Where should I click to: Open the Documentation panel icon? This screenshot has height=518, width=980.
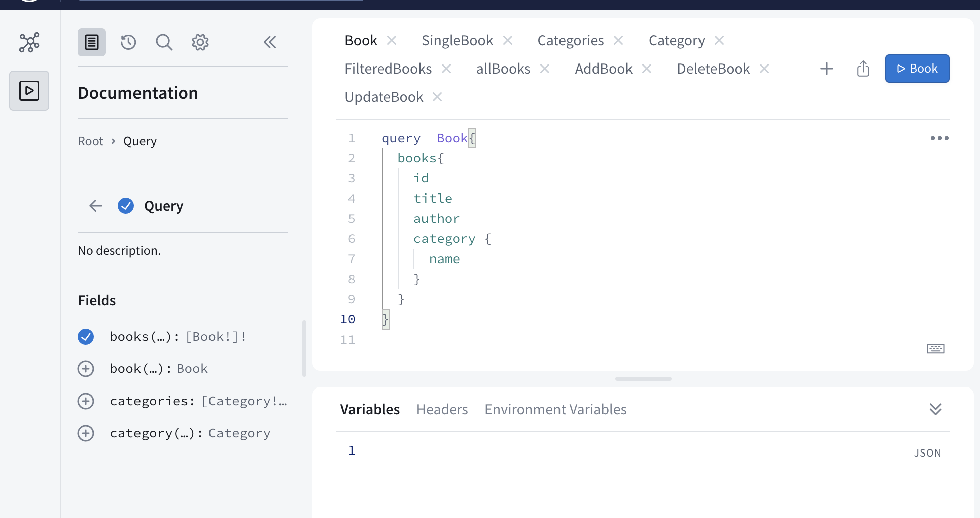92,42
